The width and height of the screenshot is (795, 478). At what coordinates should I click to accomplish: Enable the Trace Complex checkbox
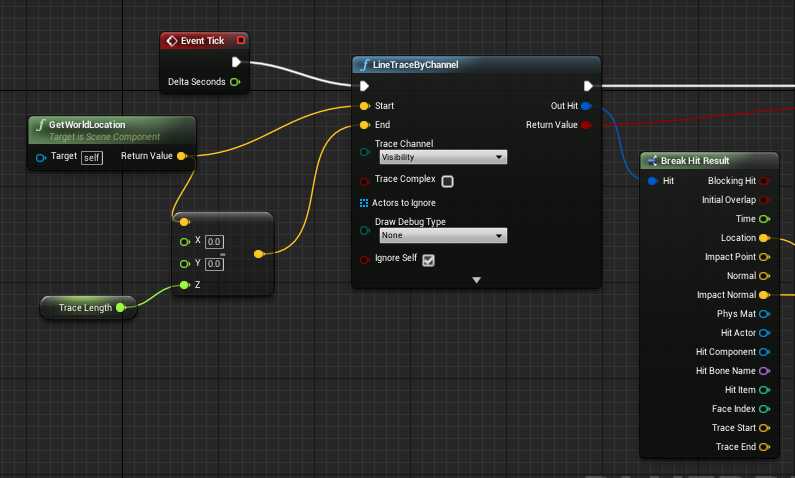click(447, 181)
